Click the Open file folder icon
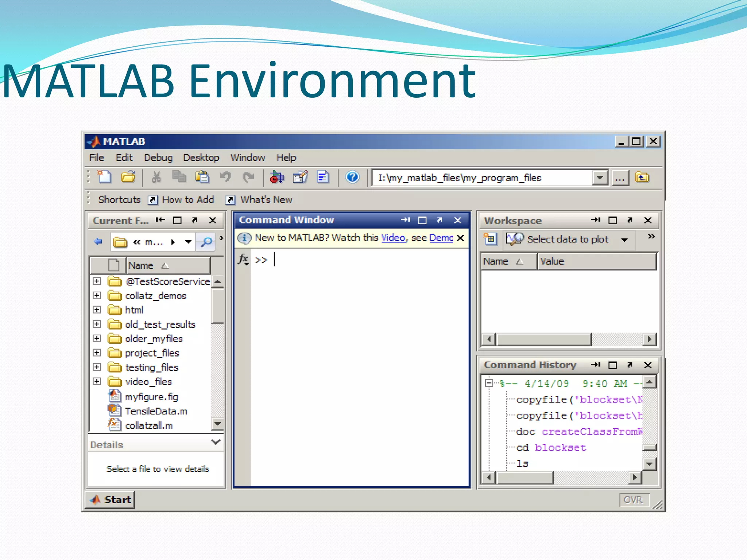 pyautogui.click(x=128, y=177)
